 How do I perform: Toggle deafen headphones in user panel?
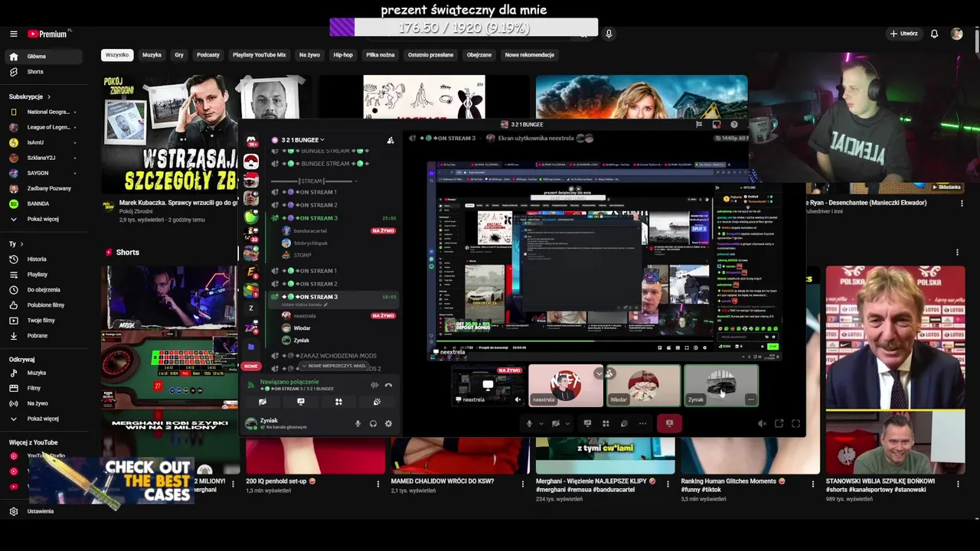[x=373, y=423]
